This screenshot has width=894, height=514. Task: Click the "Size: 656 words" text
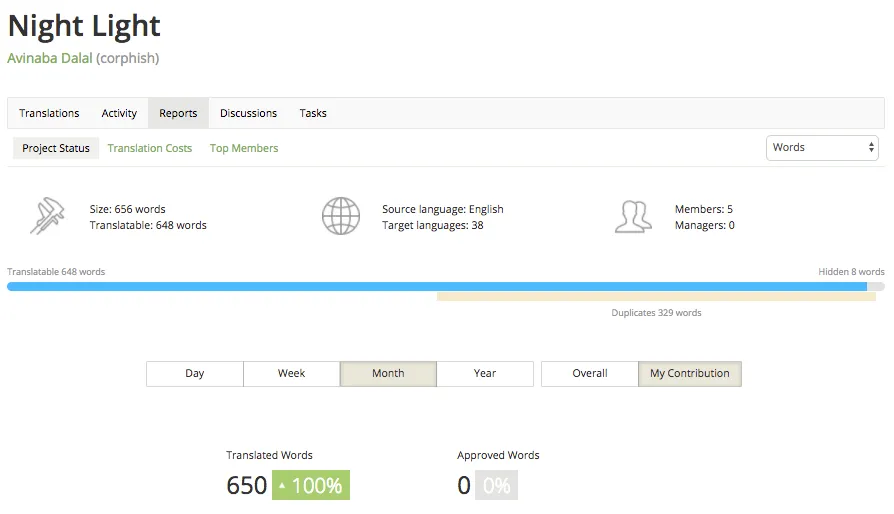pyautogui.click(x=127, y=209)
